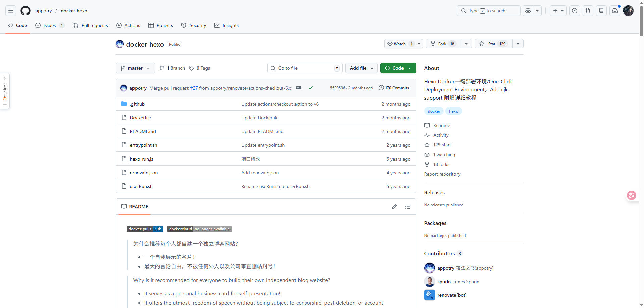
Task: Open pull request #27 link
Action: (x=194, y=88)
